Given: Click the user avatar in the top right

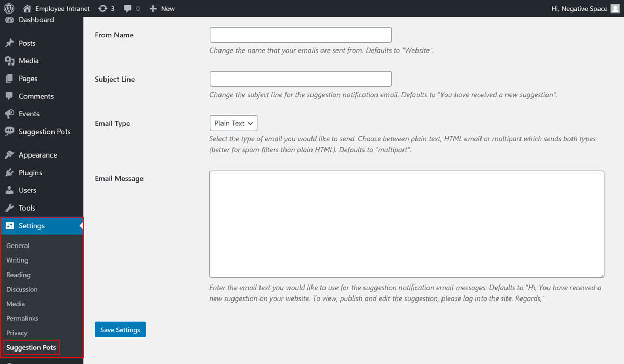Looking at the screenshot, I should click(615, 8).
